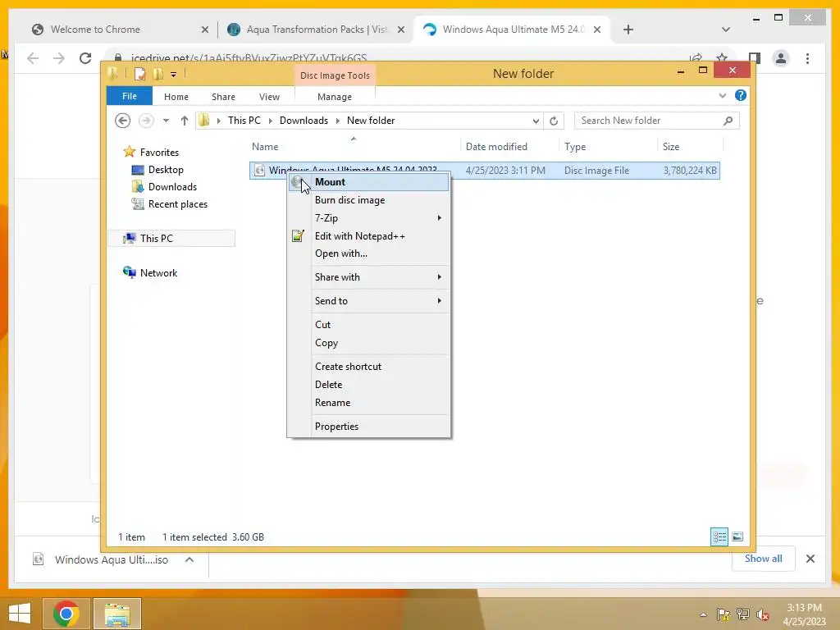Open the 7-Zip submenu
Image resolution: width=840 pixels, height=630 pixels.
pos(368,218)
